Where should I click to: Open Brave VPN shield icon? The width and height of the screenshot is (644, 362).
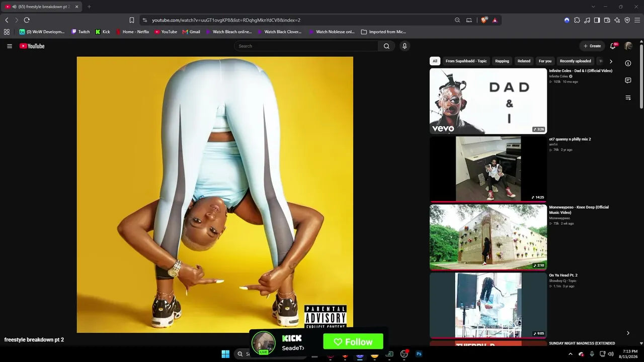tap(627, 20)
